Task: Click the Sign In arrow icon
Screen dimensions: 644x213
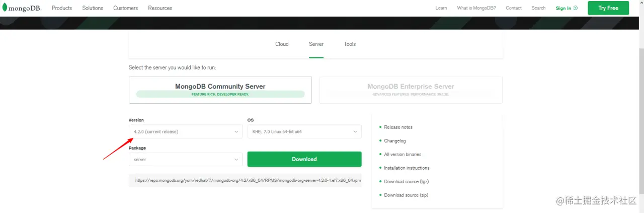Action: 576,8
